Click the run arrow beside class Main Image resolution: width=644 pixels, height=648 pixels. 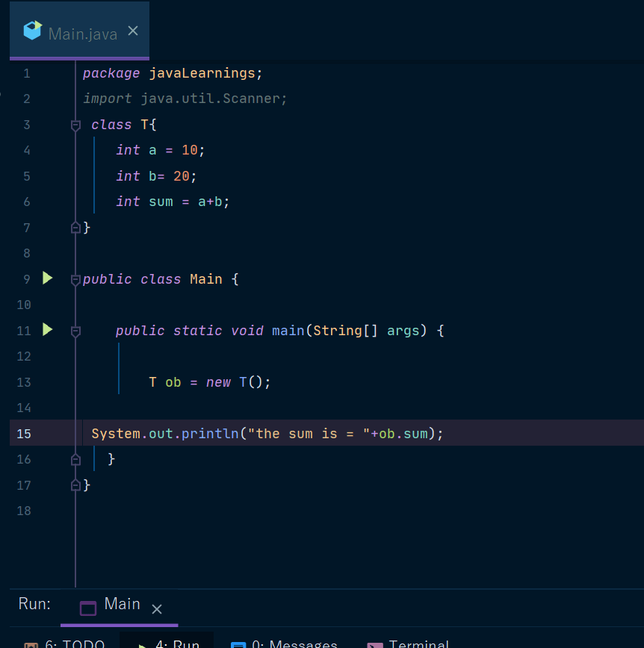coord(48,278)
